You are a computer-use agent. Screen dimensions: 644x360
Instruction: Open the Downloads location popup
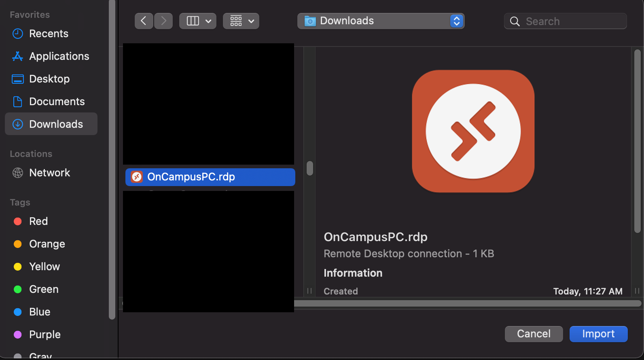(381, 21)
